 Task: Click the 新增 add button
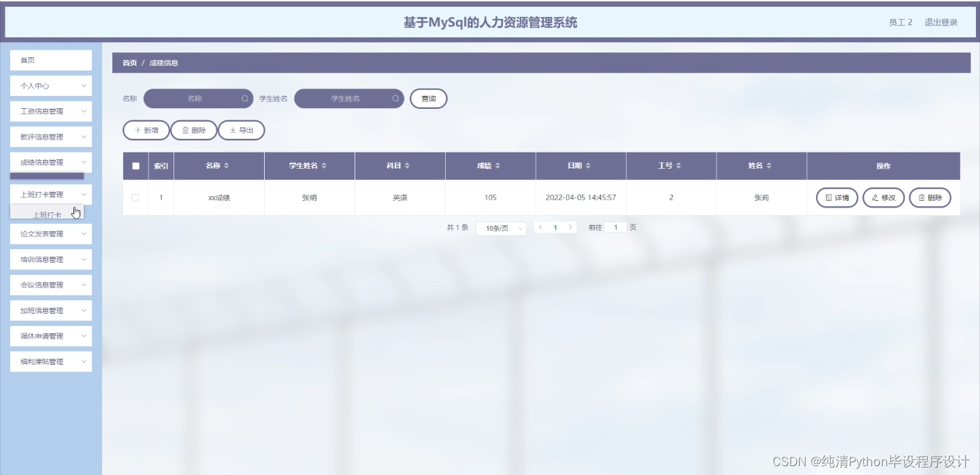(x=146, y=130)
